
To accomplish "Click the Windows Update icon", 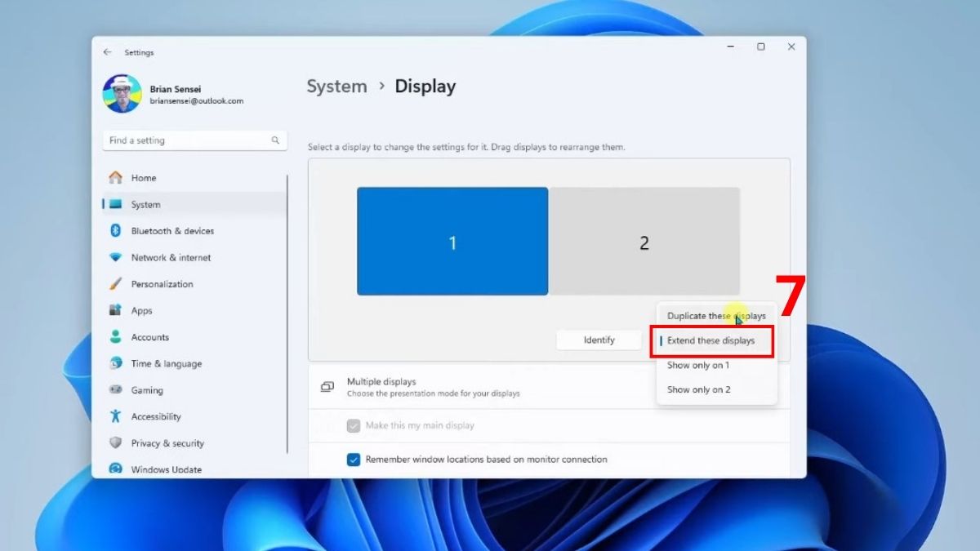I will point(115,469).
